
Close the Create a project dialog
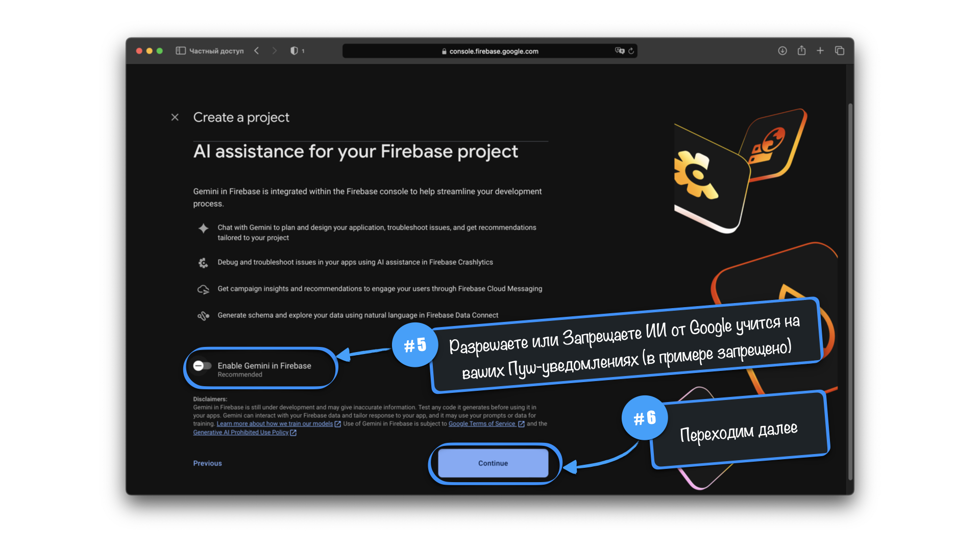click(175, 117)
